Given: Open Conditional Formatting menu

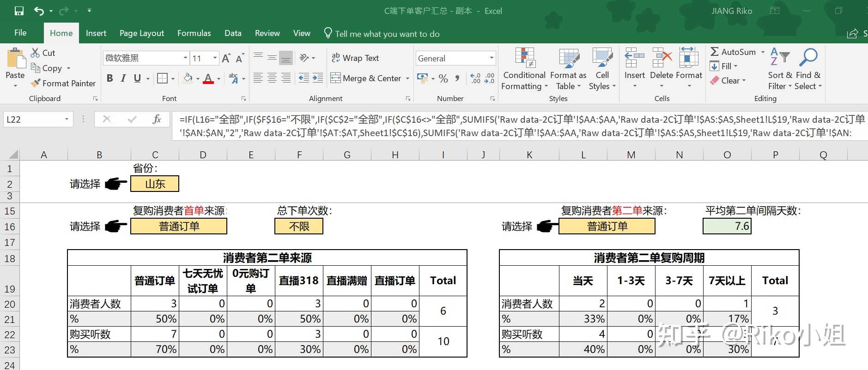Looking at the screenshot, I should [x=524, y=69].
